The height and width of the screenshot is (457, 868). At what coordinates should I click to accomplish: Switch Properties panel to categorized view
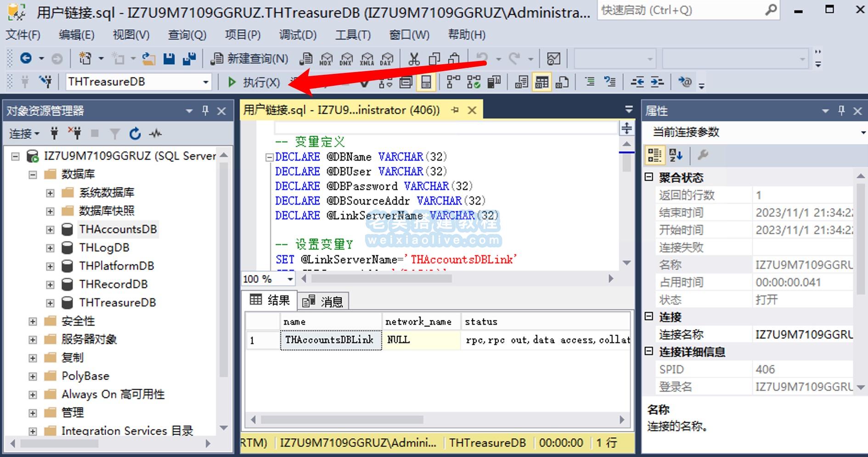[x=655, y=155]
